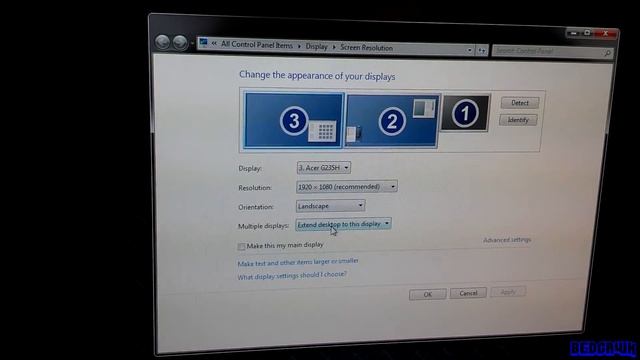The image size is (640, 360).
Task: Click Display breadcrumb in address bar
Action: click(x=316, y=47)
